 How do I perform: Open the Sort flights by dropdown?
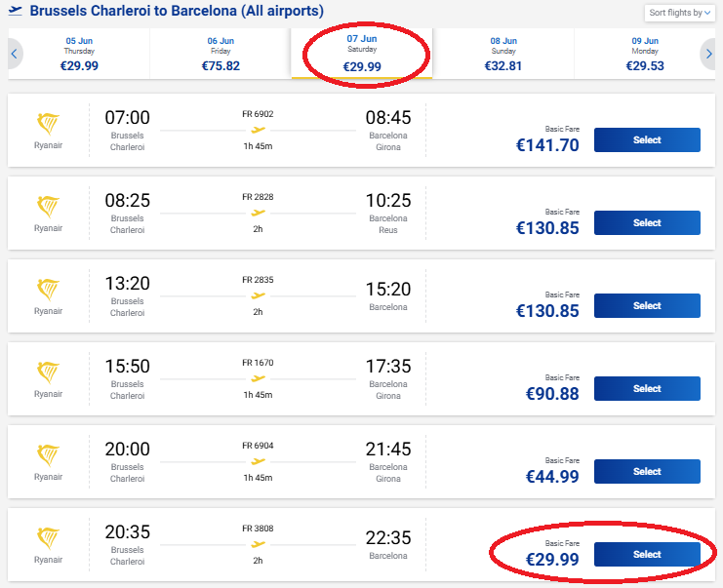[x=678, y=13]
